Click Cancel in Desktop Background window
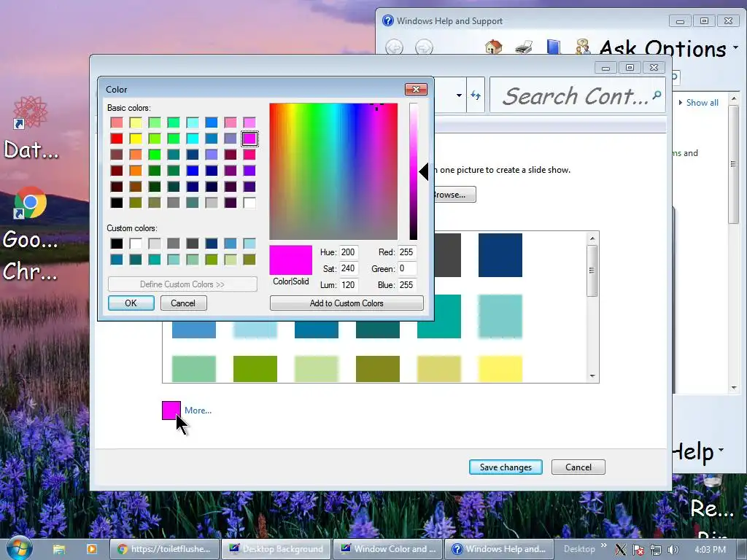Image resolution: width=747 pixels, height=560 pixels. 578,467
